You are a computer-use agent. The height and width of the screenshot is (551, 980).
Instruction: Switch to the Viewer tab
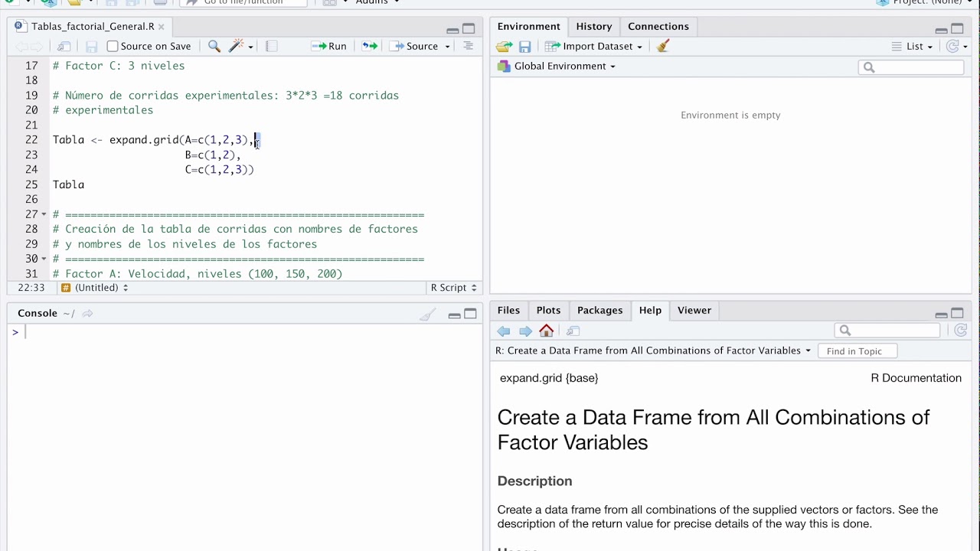point(694,310)
